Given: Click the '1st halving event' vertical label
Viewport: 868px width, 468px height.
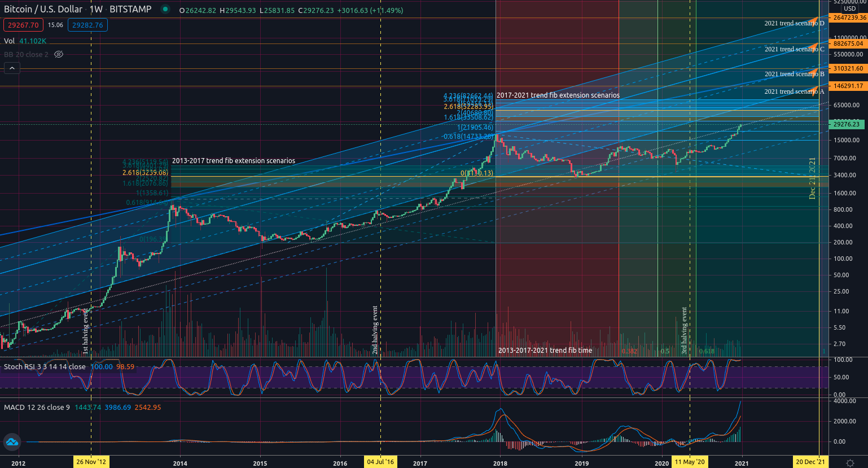Looking at the screenshot, I should [x=85, y=331].
